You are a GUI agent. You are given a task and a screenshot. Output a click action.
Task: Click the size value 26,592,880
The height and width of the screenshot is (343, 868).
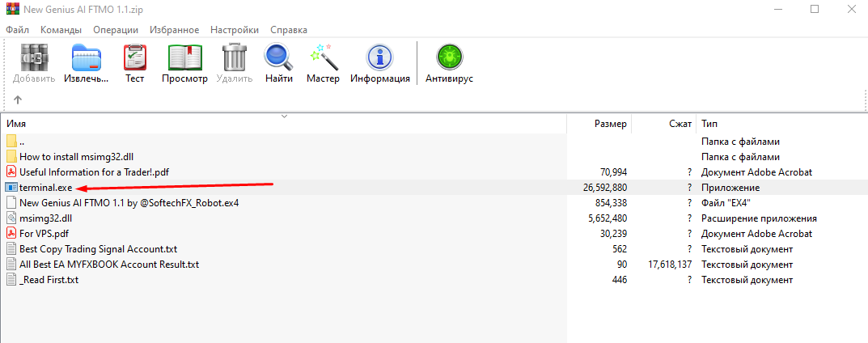point(604,188)
